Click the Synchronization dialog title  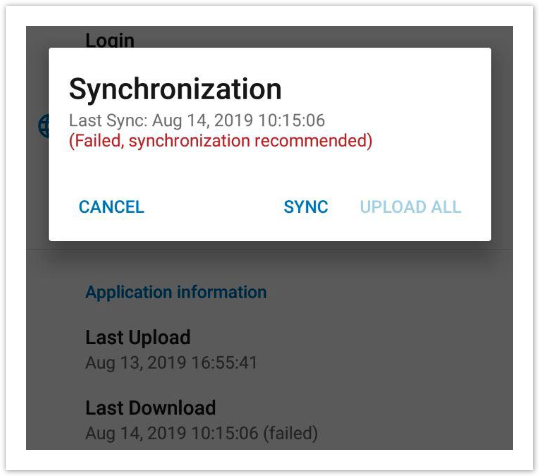[x=175, y=89]
